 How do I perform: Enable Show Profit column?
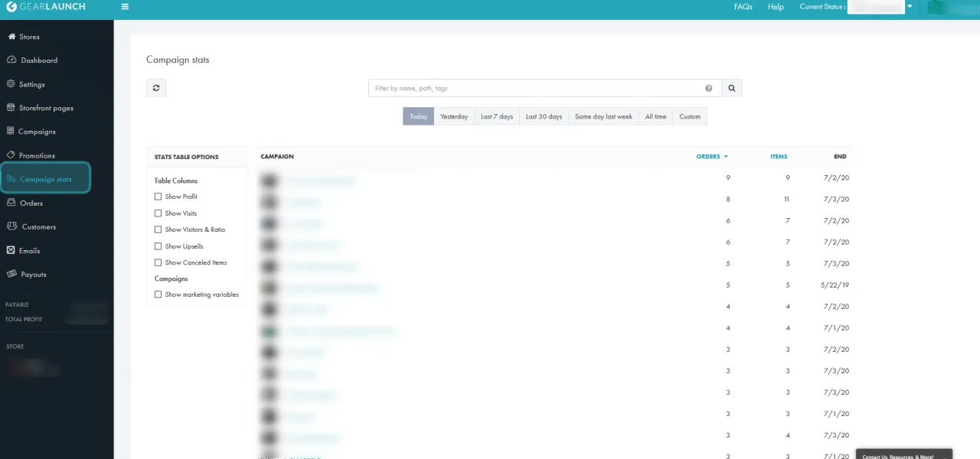coord(158,197)
